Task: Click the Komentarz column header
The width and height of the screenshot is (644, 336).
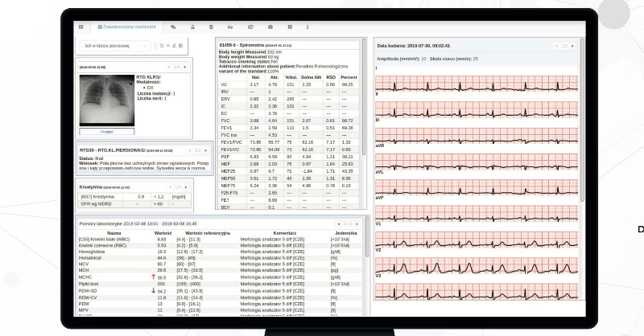Action: (285, 233)
